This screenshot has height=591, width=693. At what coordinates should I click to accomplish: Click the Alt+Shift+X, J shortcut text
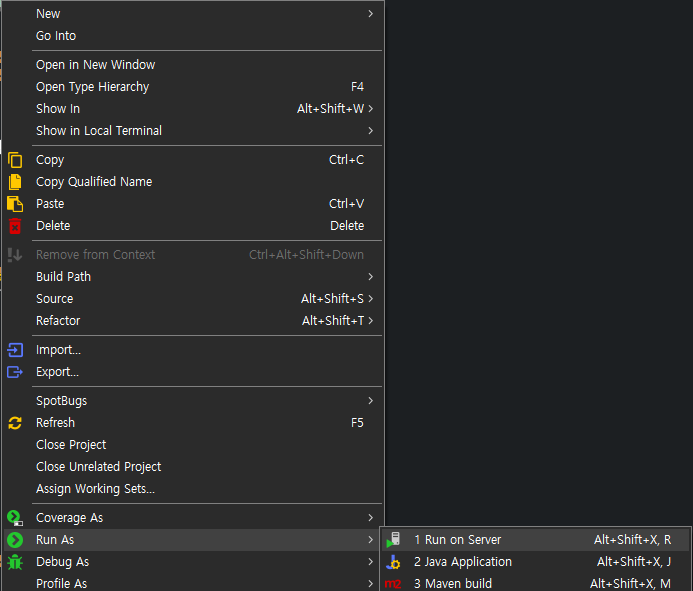pos(634,562)
